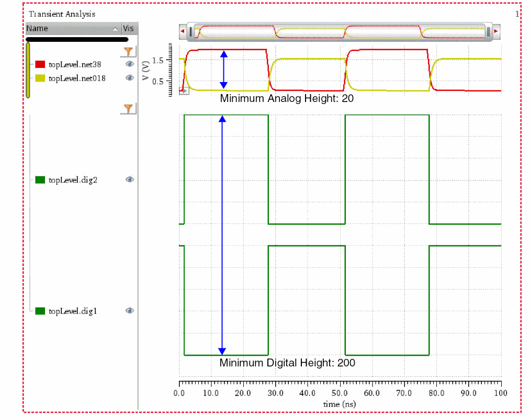530x420 pixels.
Task: Click the Vis column header
Action: (128, 29)
